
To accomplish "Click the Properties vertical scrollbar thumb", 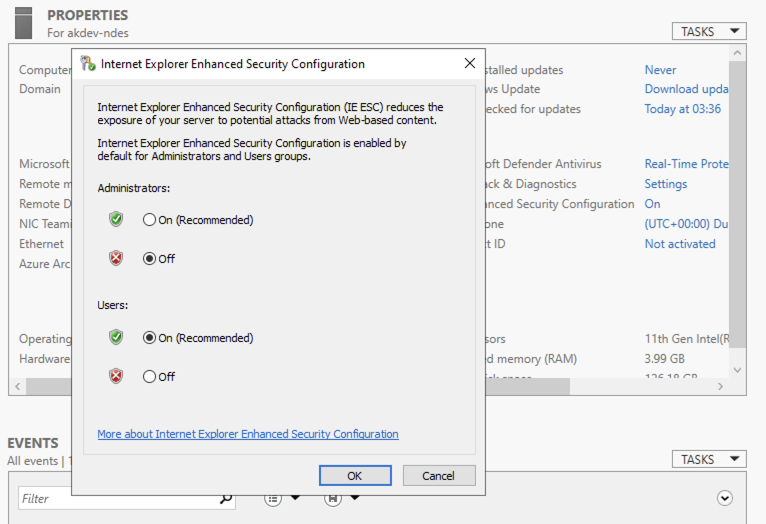I will 738,204.
